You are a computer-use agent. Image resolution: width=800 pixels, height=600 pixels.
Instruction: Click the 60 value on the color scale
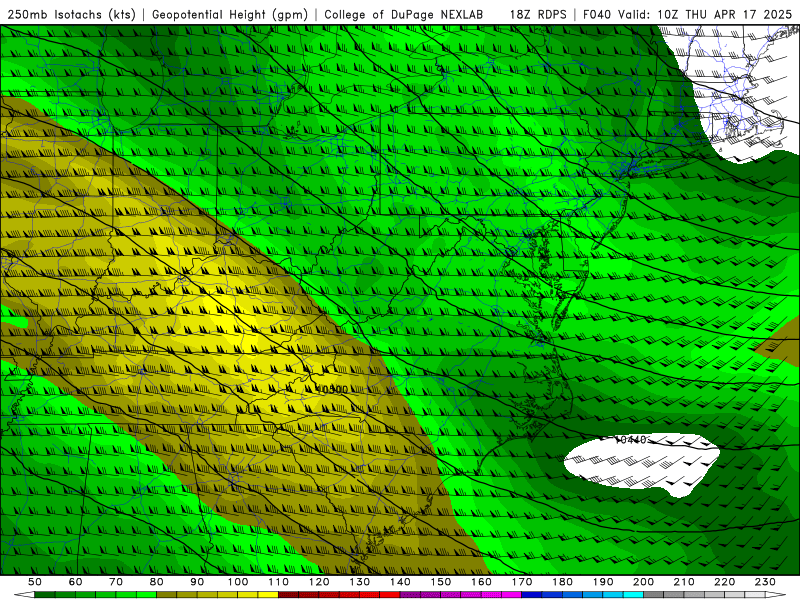pos(76,582)
